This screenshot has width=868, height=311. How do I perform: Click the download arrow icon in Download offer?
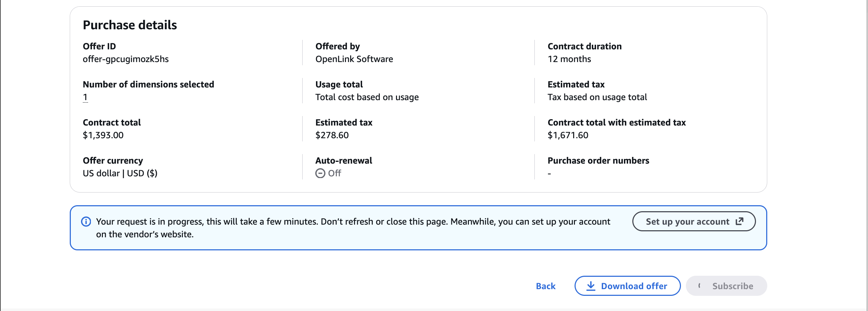[591, 286]
